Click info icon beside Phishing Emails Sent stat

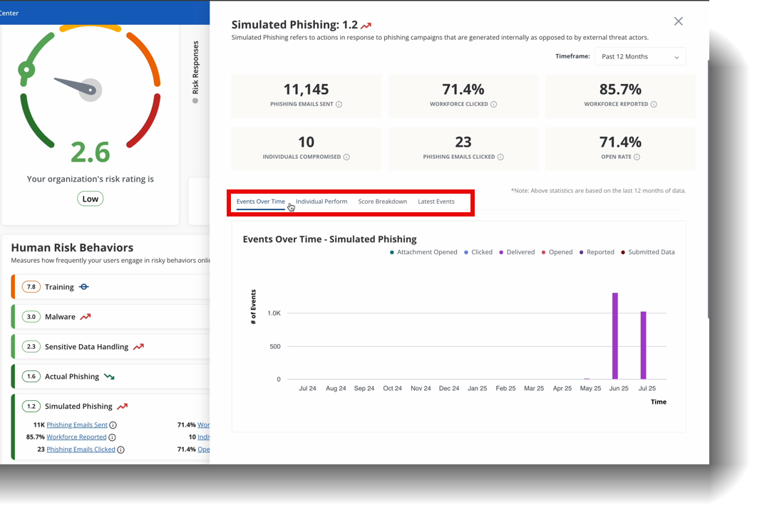click(339, 105)
